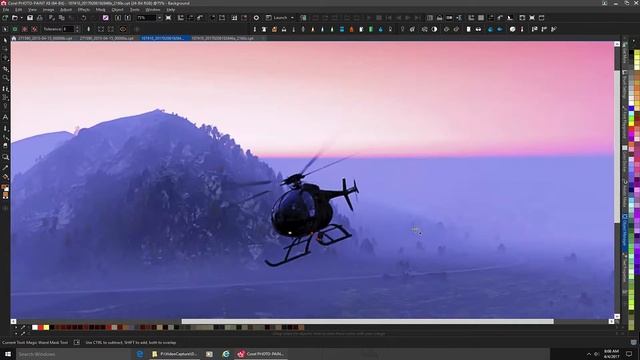Expand the arrow beside the Open icon
Image resolution: width=640 pixels, height=360 pixels.
point(21,18)
